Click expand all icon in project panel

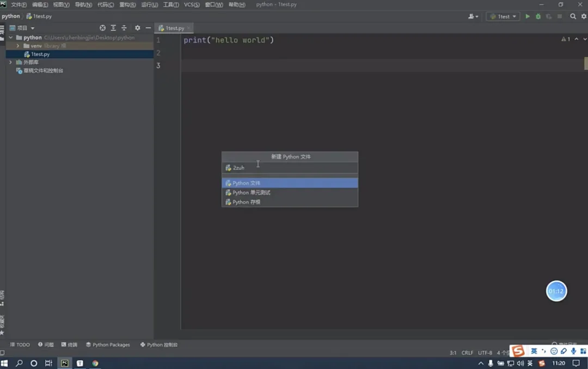pos(113,28)
